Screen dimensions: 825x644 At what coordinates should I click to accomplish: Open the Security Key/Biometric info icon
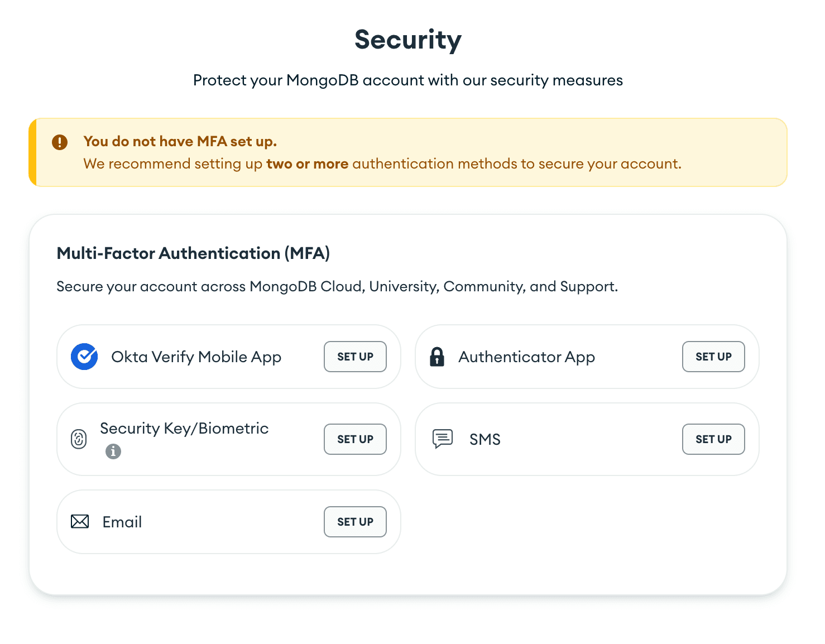pos(113,451)
